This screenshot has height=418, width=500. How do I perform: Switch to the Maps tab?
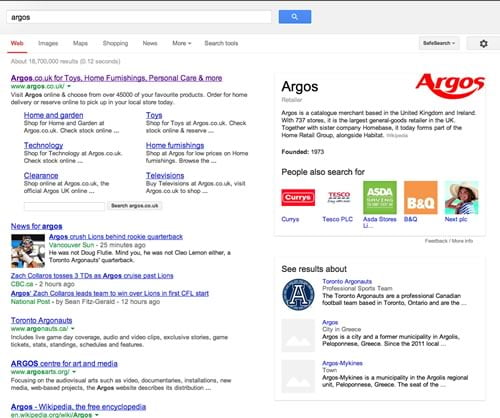(80, 43)
